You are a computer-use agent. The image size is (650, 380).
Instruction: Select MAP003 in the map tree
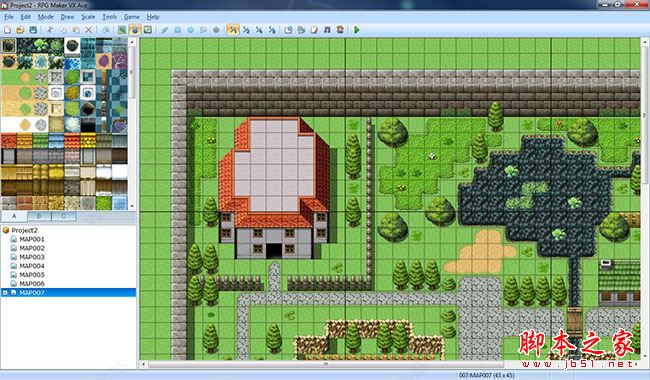pos(32,257)
